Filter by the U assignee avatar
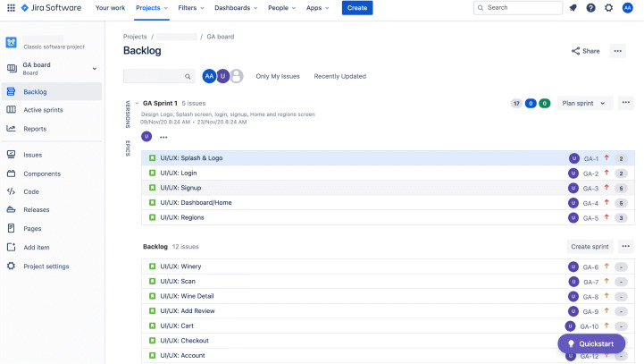Image resolution: width=644 pixels, height=364 pixels. point(222,76)
